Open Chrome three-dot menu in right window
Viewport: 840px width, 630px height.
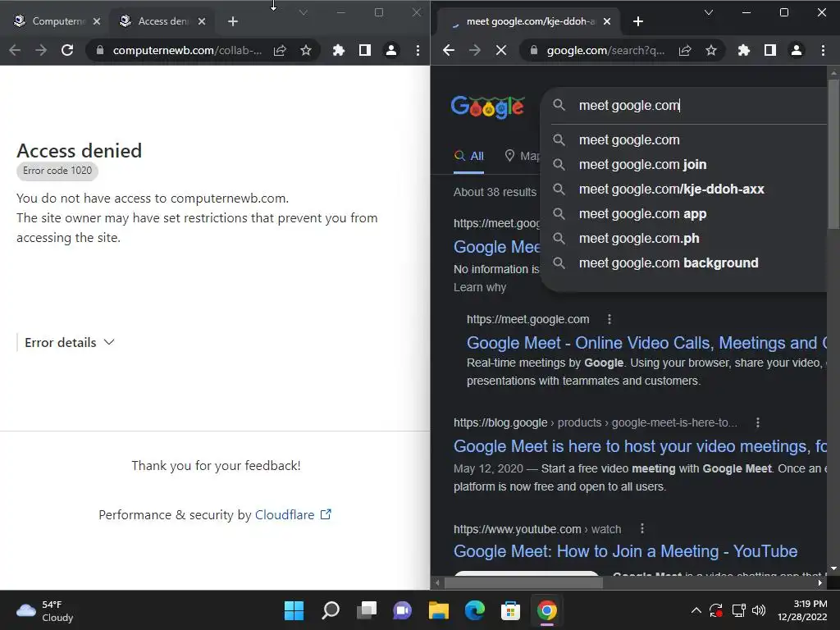coord(823,50)
